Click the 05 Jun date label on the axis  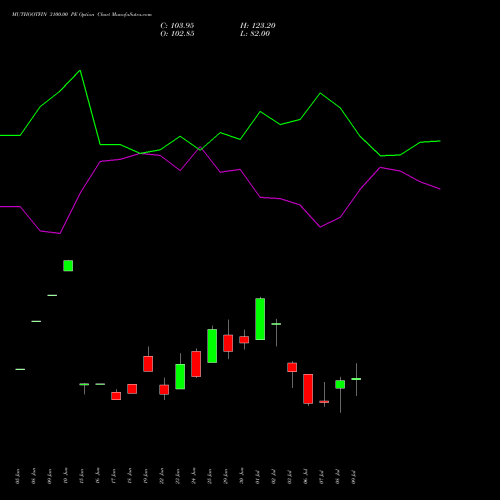18,476
